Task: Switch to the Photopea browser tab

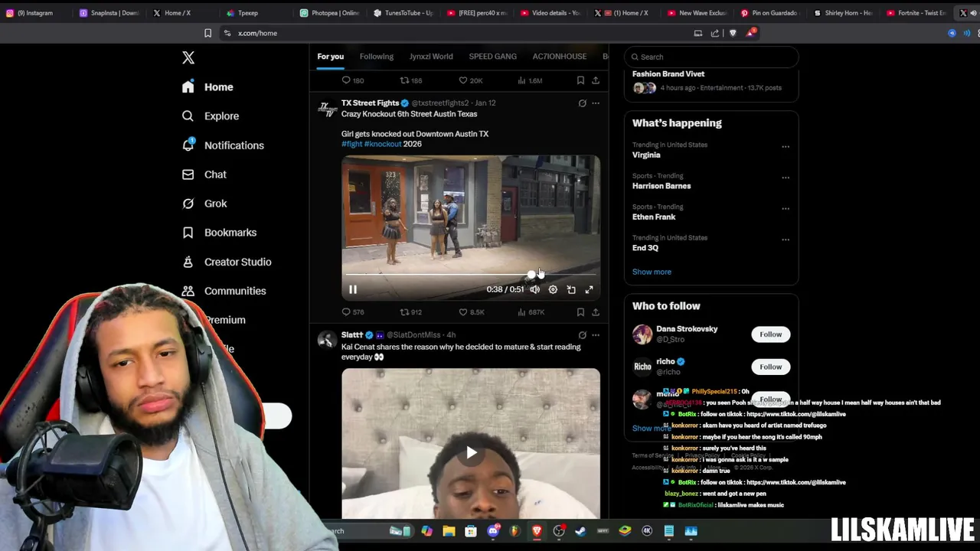Action: (x=329, y=13)
